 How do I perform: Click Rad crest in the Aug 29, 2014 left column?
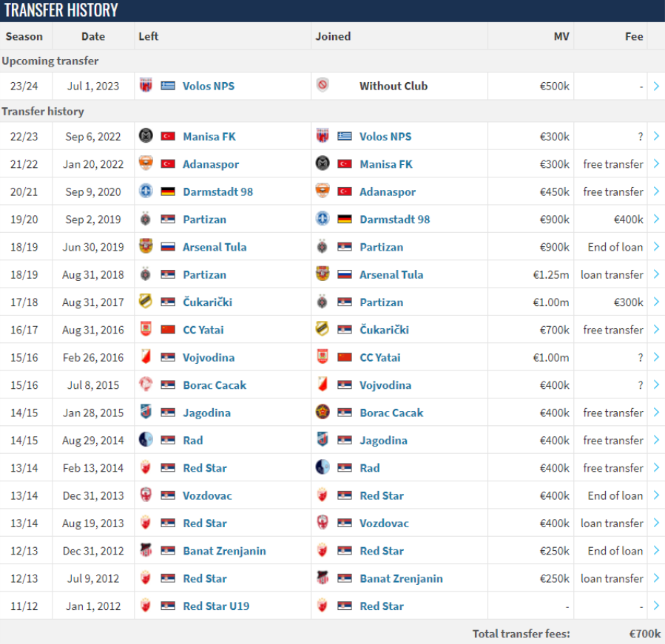[x=146, y=439]
